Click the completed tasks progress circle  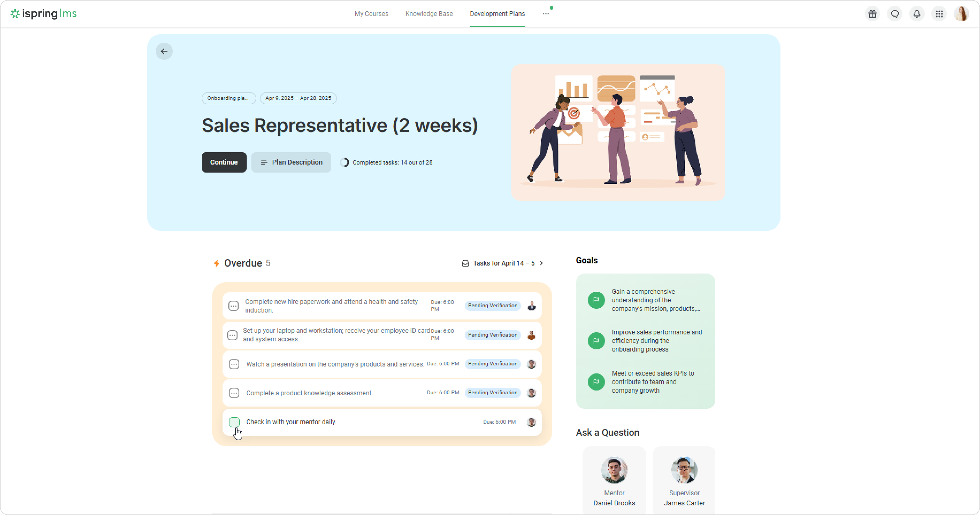click(344, 162)
